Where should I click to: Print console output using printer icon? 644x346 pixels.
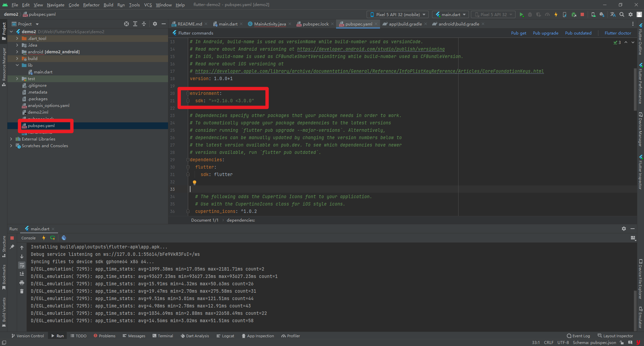click(22, 283)
